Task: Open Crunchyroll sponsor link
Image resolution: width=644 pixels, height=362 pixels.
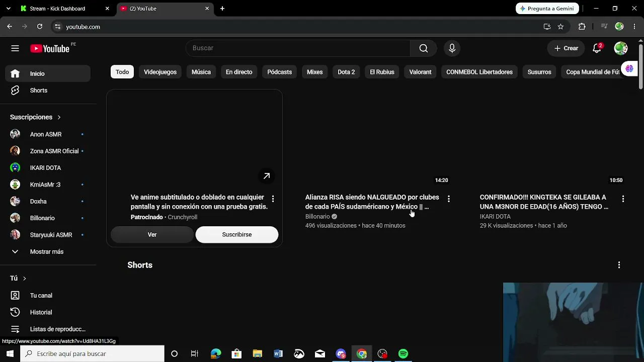Action: click(183, 217)
